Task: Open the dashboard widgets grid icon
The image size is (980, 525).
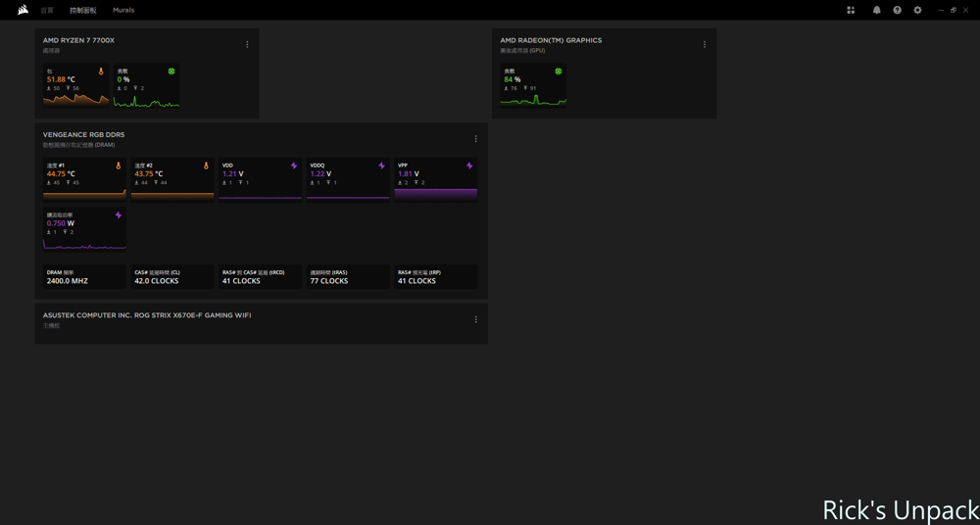Action: pyautogui.click(x=851, y=10)
